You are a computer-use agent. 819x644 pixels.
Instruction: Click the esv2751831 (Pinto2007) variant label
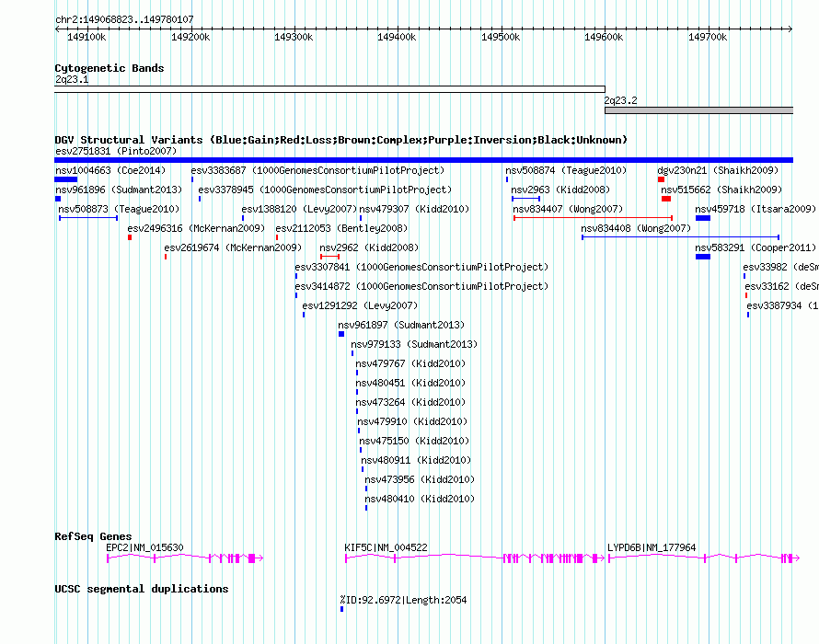tap(116, 151)
